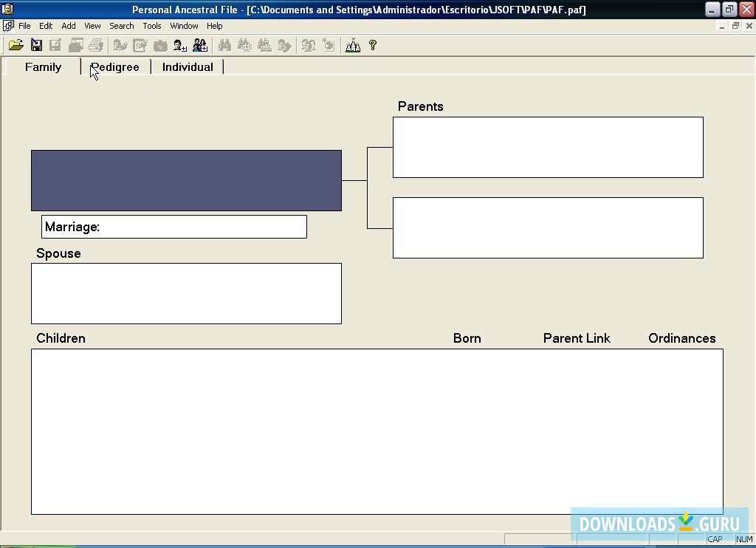Add new family using toolbar icon
756x548 pixels.
point(200,45)
